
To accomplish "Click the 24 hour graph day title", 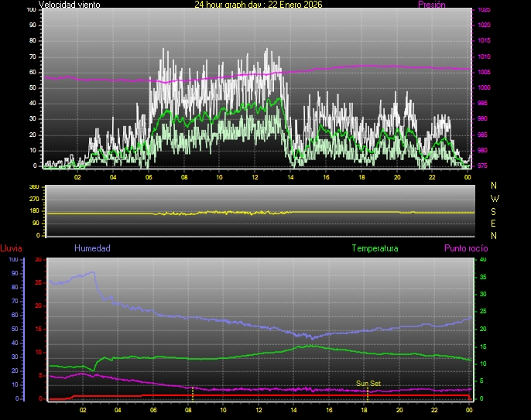I will [259, 5].
